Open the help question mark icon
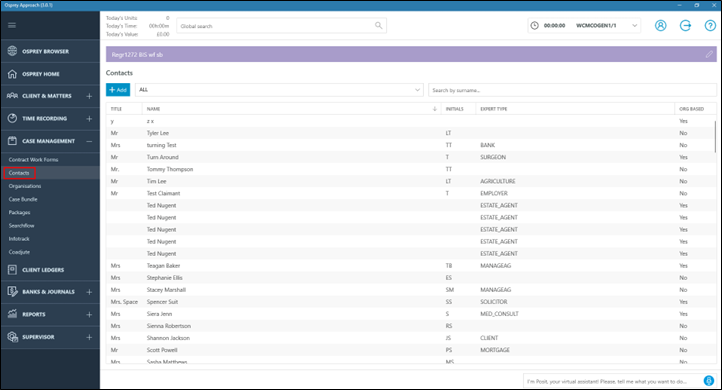 [710, 26]
